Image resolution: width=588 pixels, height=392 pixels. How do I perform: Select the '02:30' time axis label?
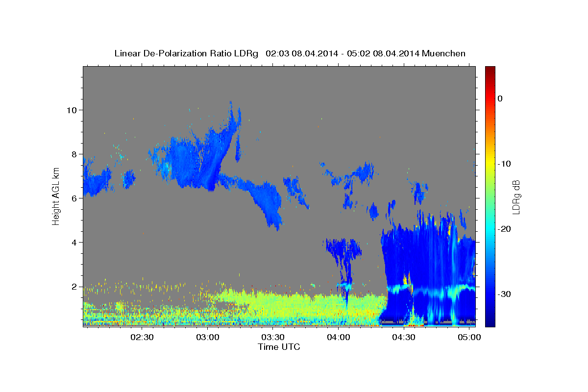[x=142, y=337]
